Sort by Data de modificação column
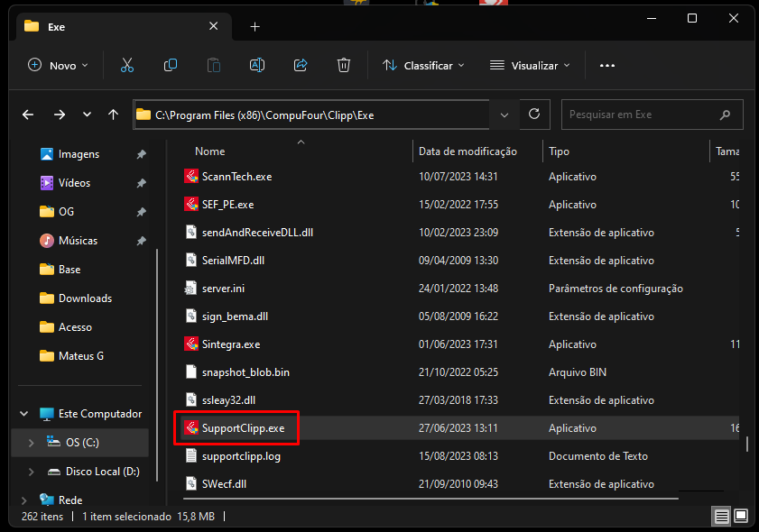759x532 pixels. [x=467, y=151]
